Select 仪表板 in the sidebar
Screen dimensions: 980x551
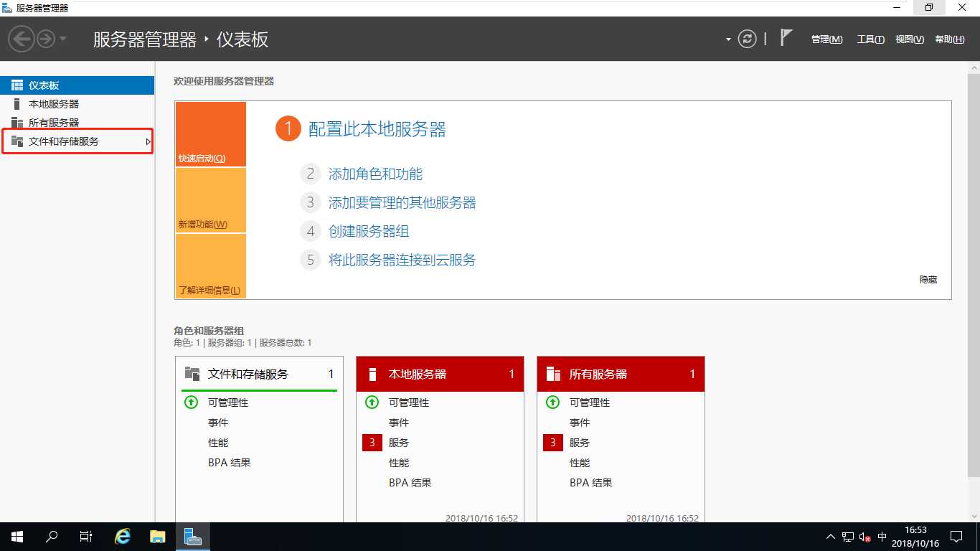click(77, 85)
